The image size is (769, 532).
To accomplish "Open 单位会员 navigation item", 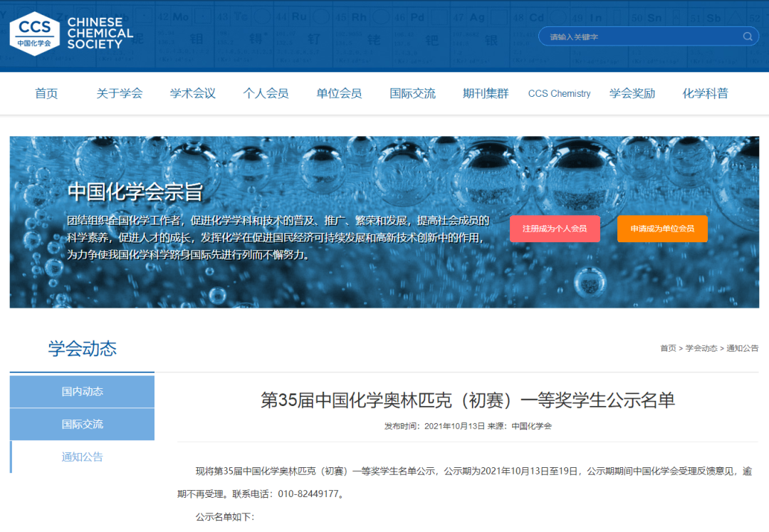I will [339, 93].
